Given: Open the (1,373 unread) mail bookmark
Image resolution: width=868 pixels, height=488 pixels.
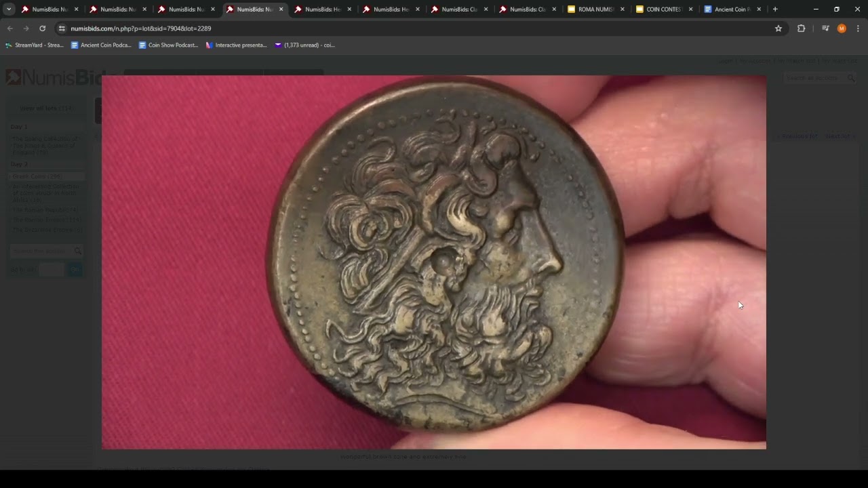Looking at the screenshot, I should [x=304, y=45].
